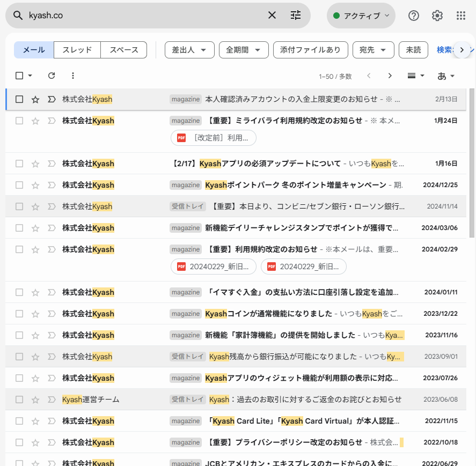The height and width of the screenshot is (466, 476).
Task: Check the 2月13日 email checkbox
Action: click(19, 99)
